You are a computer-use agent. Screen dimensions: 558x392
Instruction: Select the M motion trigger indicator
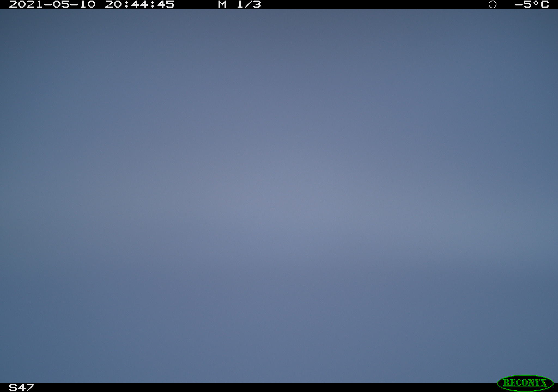pos(222,4)
